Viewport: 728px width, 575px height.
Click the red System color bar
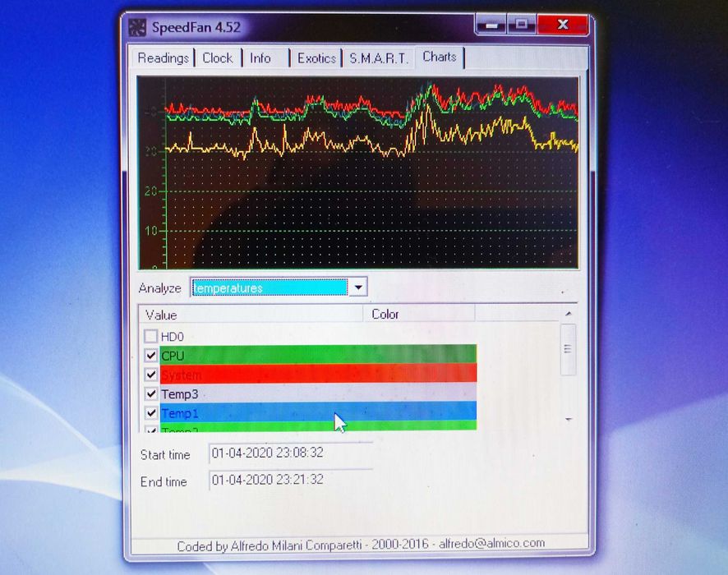319,374
